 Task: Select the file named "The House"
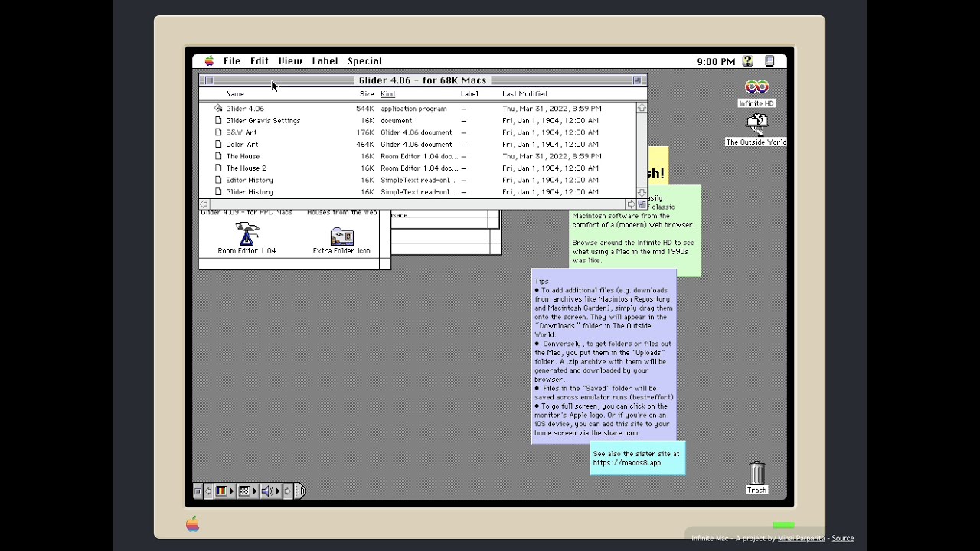[243, 156]
